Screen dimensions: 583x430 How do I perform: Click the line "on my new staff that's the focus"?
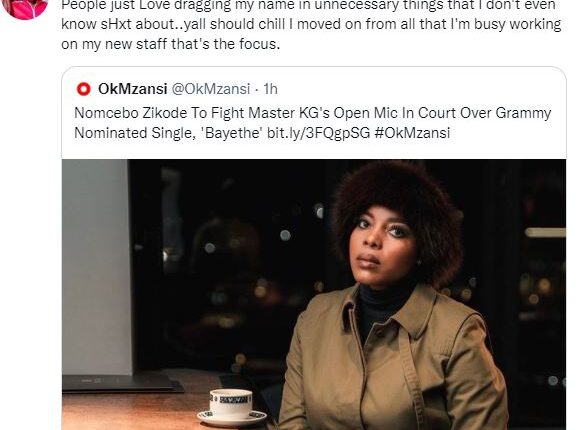pos(170,44)
